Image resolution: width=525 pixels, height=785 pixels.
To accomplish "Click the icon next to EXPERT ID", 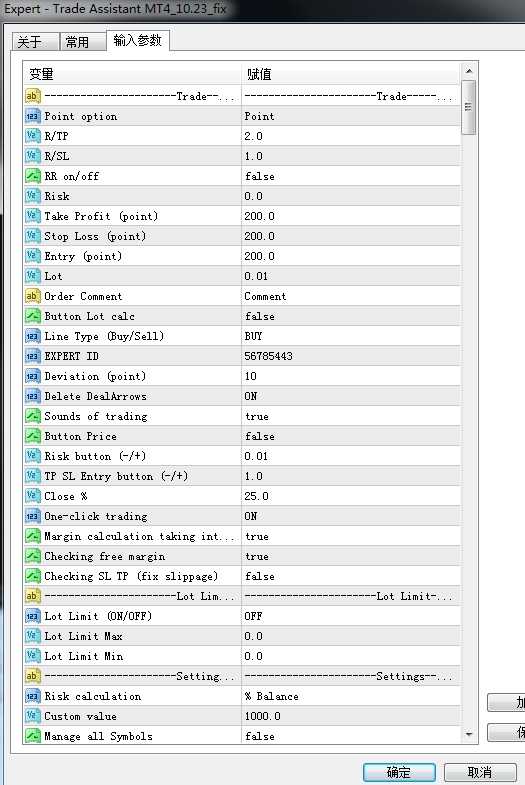I will pyautogui.click(x=33, y=356).
